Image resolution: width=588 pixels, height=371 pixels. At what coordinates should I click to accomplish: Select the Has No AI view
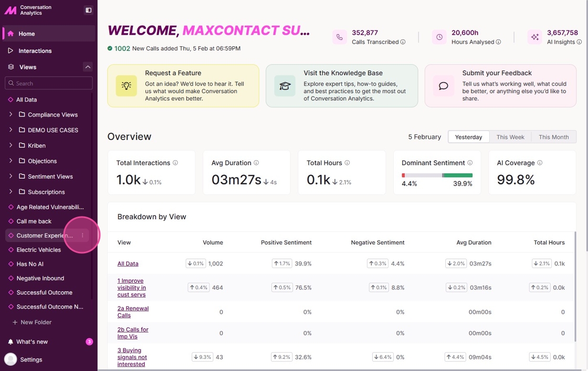pos(47,264)
